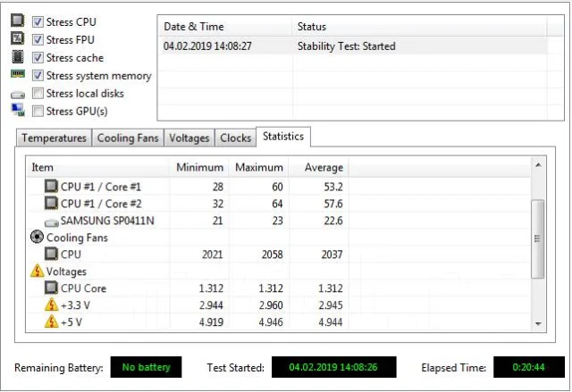Click the 53.2 average value
572x392 pixels.
click(x=333, y=187)
